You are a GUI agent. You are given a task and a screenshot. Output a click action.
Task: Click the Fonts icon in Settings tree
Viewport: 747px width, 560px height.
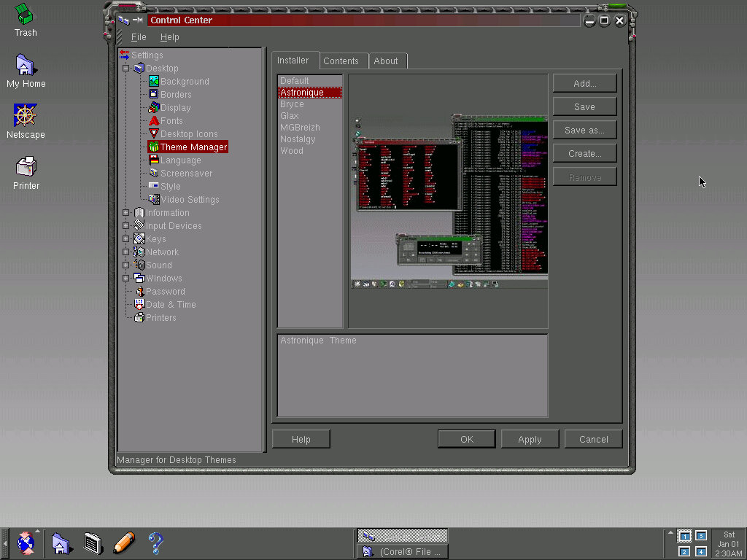(154, 121)
